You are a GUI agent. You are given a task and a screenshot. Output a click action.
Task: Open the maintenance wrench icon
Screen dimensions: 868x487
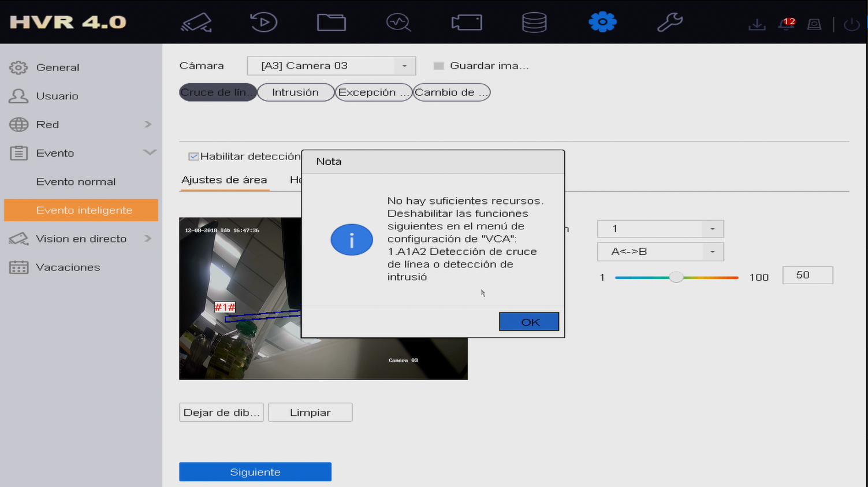[670, 23]
